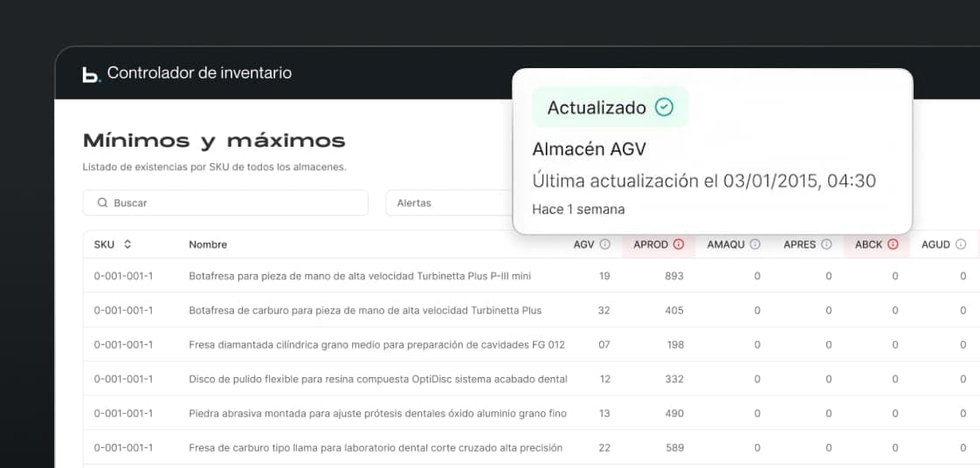Viewport: 980px width, 468px height.
Task: Open AGUD column info icon
Action: click(961, 244)
